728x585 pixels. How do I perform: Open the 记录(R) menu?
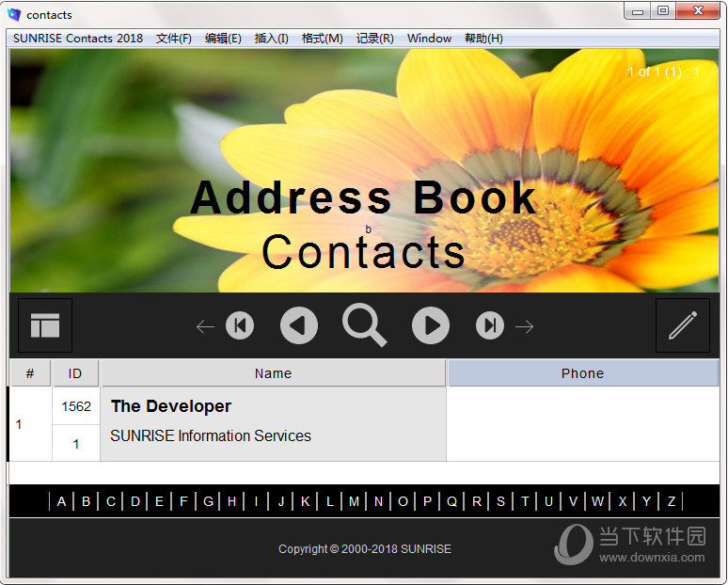(x=374, y=38)
